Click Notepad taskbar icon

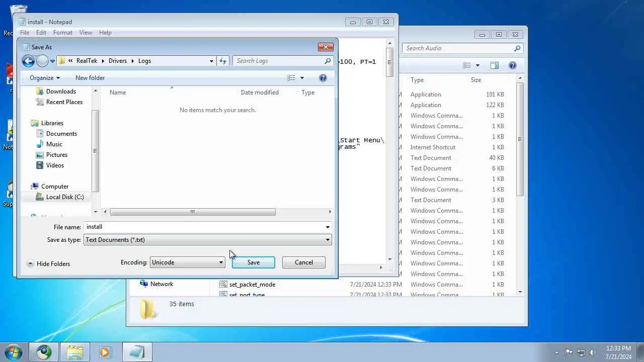click(137, 352)
